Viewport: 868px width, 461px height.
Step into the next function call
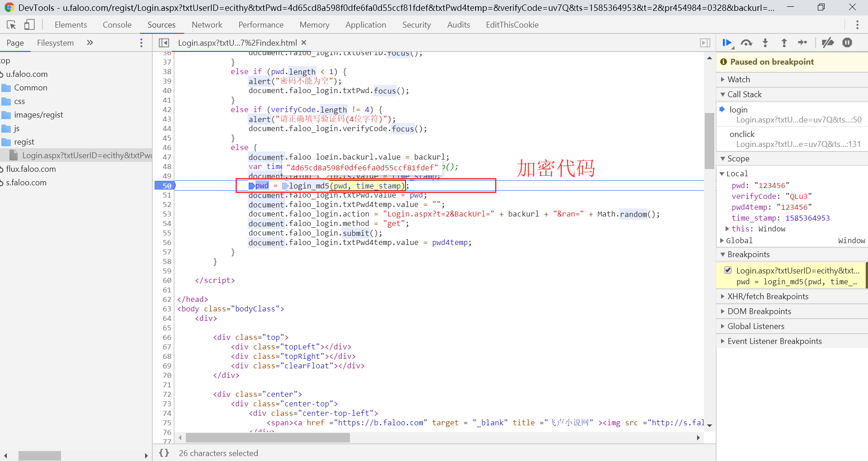(765, 43)
